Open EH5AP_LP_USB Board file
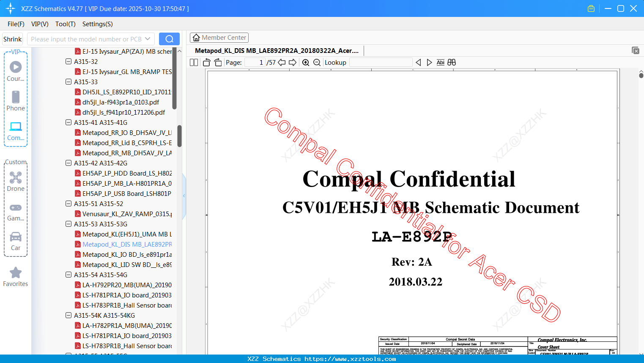Screen dimensions: 644x363 (x=123, y=193)
